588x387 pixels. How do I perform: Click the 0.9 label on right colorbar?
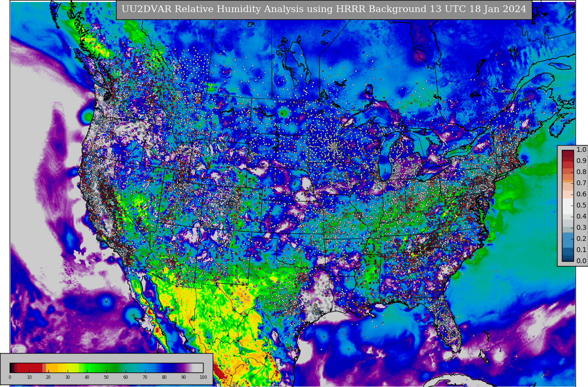pos(581,161)
